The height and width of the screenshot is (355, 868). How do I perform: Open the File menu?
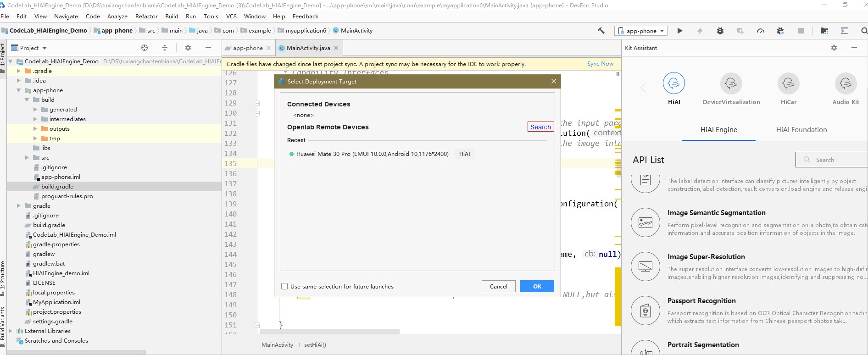pyautogui.click(x=5, y=16)
